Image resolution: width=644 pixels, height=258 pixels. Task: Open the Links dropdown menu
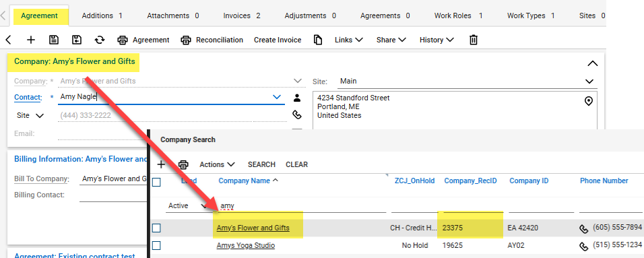[349, 40]
